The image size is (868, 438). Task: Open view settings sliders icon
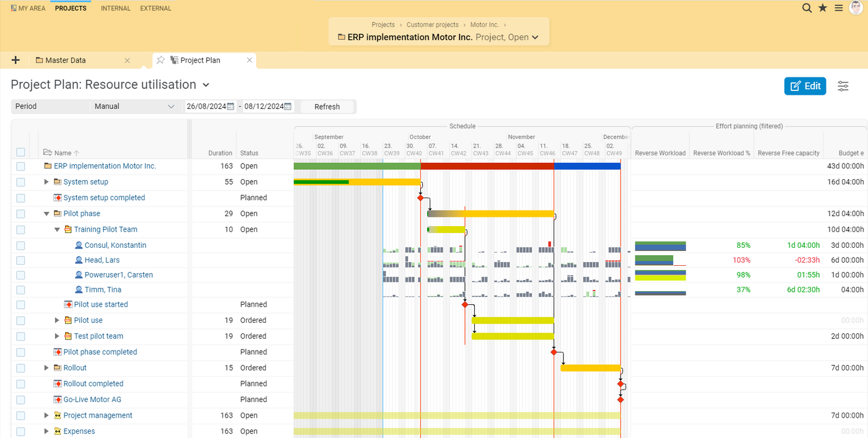point(843,86)
